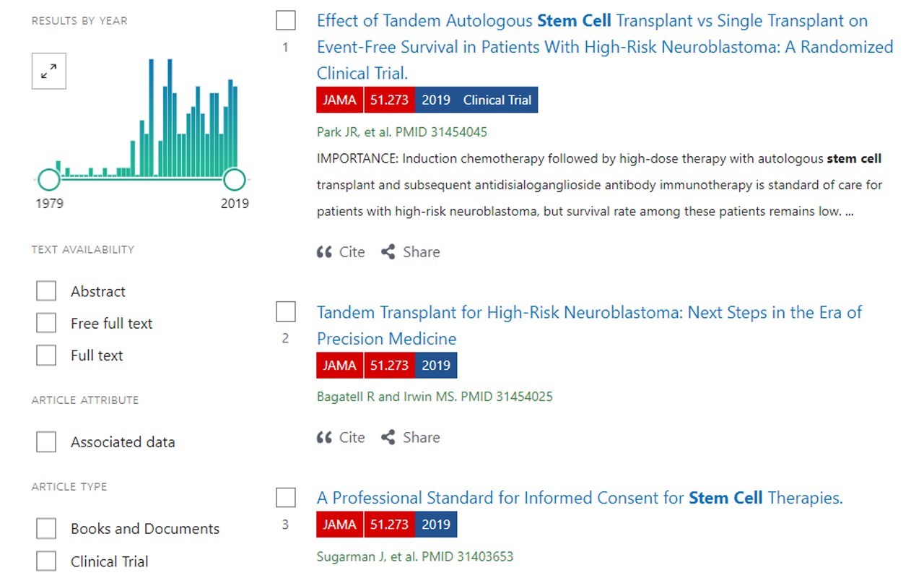Image resolution: width=924 pixels, height=578 pixels.
Task: Click the Share icon for result 1
Action: click(388, 252)
